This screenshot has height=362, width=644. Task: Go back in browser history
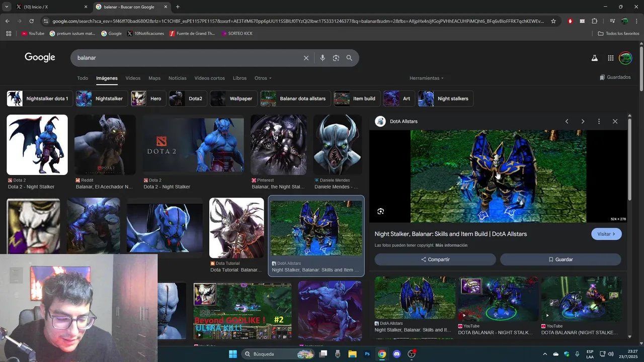[x=7, y=21]
